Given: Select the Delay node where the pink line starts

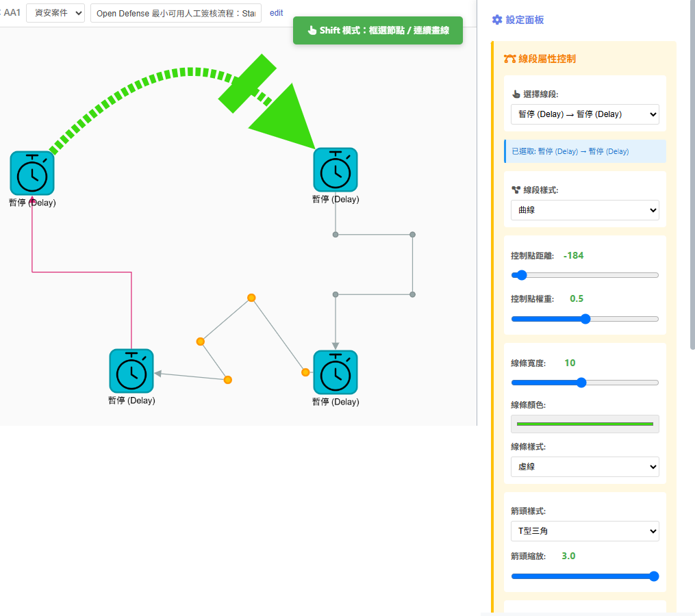Looking at the screenshot, I should [x=131, y=371].
